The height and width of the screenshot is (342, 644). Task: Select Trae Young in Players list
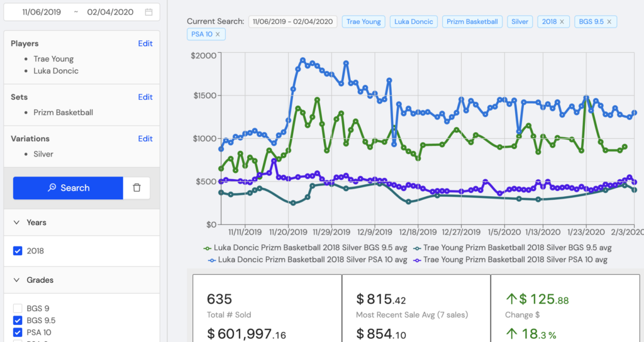53,59
